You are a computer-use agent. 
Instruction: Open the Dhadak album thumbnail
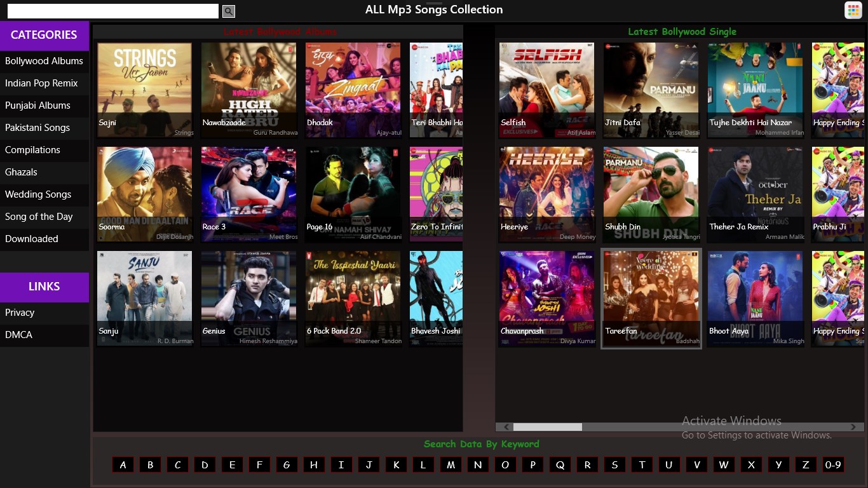[x=353, y=90]
